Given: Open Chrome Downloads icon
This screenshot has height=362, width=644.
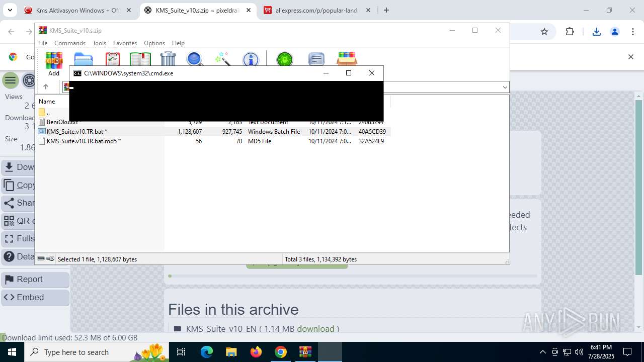Looking at the screenshot, I should pos(597,32).
